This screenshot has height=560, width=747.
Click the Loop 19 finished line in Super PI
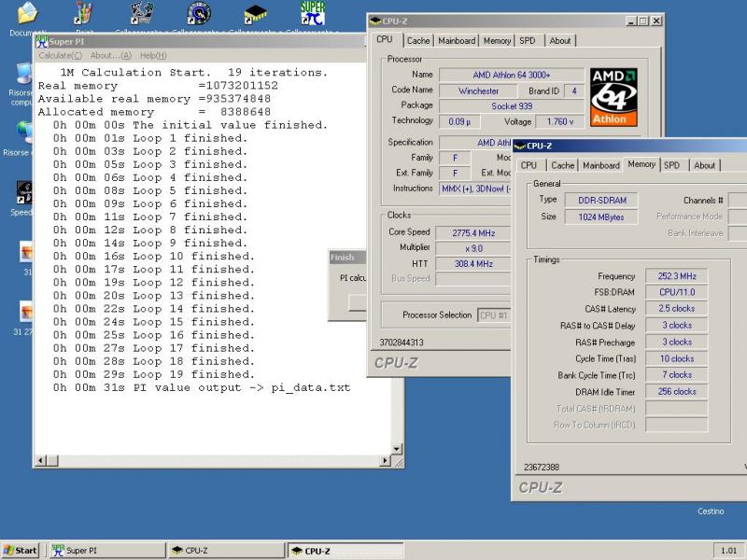pos(154,375)
